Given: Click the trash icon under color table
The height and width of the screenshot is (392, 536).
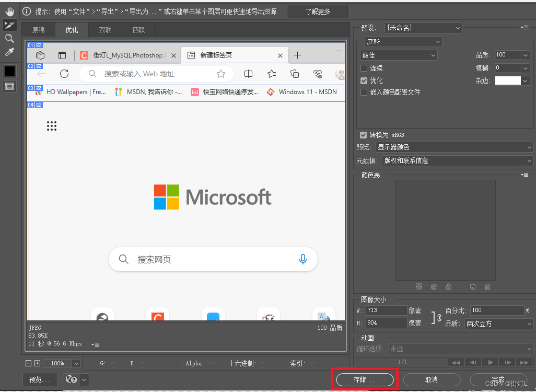Looking at the screenshot, I should (x=488, y=286).
